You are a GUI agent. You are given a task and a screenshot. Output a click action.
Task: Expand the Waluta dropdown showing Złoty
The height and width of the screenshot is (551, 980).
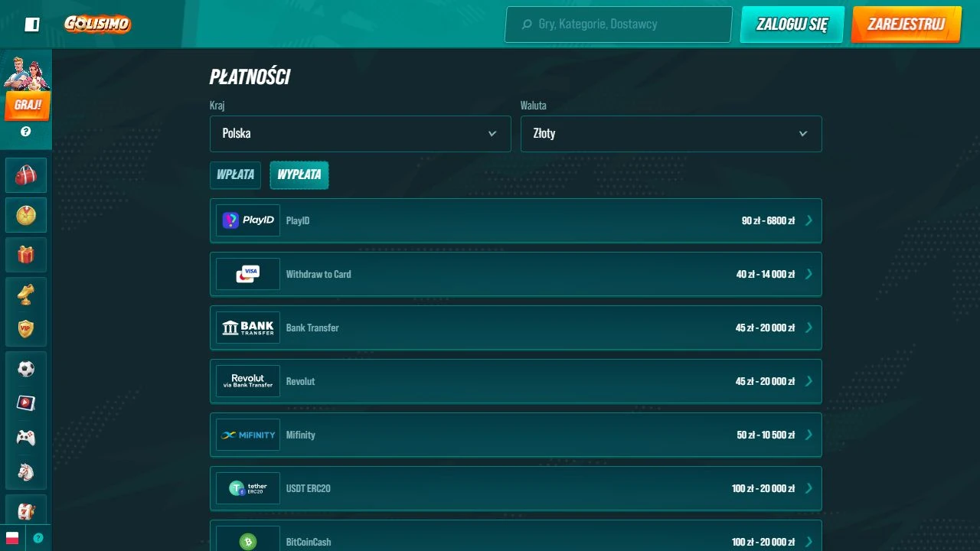pyautogui.click(x=671, y=134)
